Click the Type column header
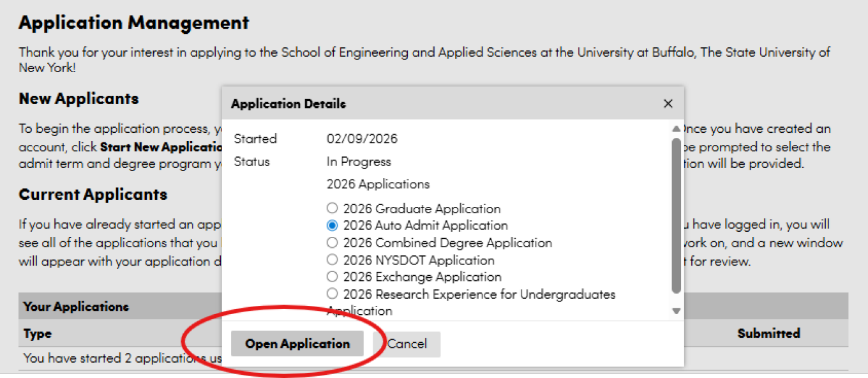Viewport: 868px width, 378px height. 38,333
